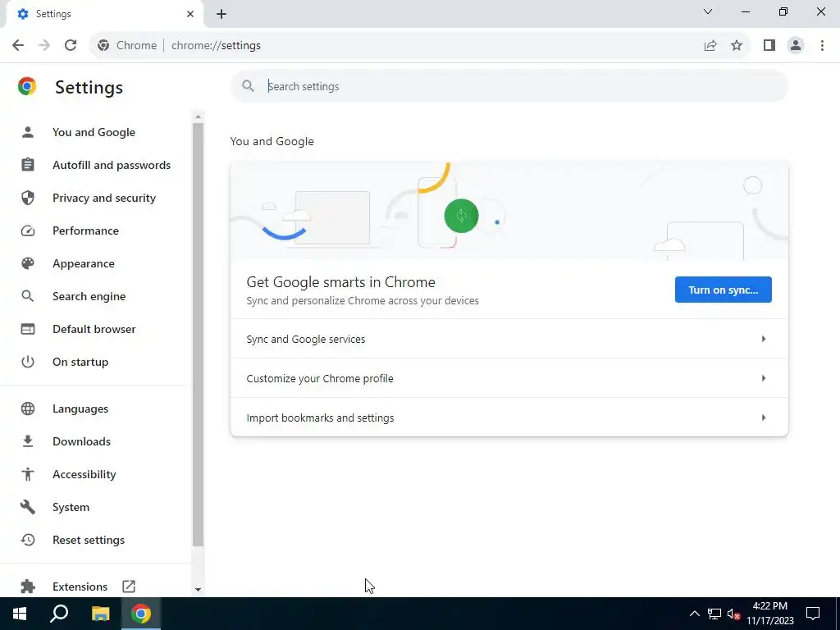This screenshot has height=630, width=840.
Task: Click the network tray icon
Action: [714, 614]
